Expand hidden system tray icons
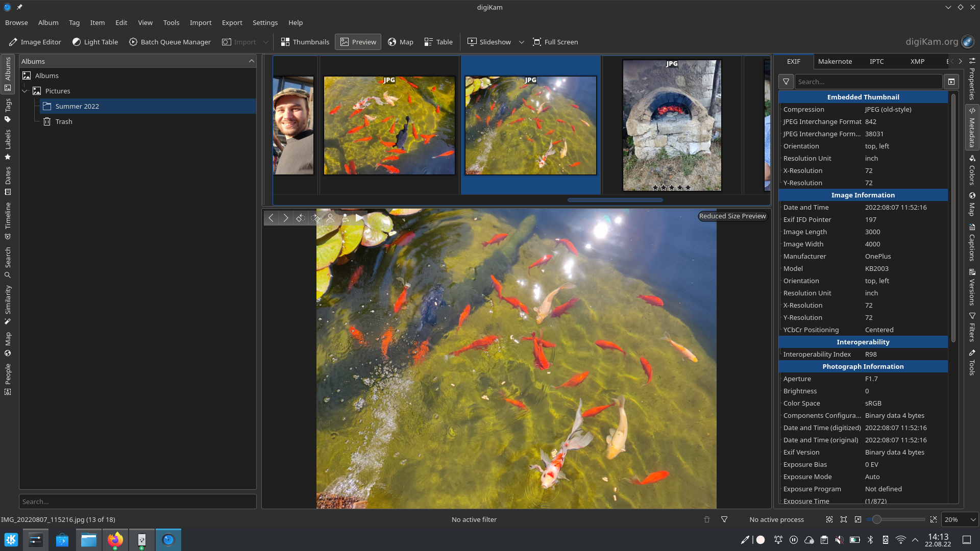Image resolution: width=980 pixels, height=551 pixels. tap(915, 540)
